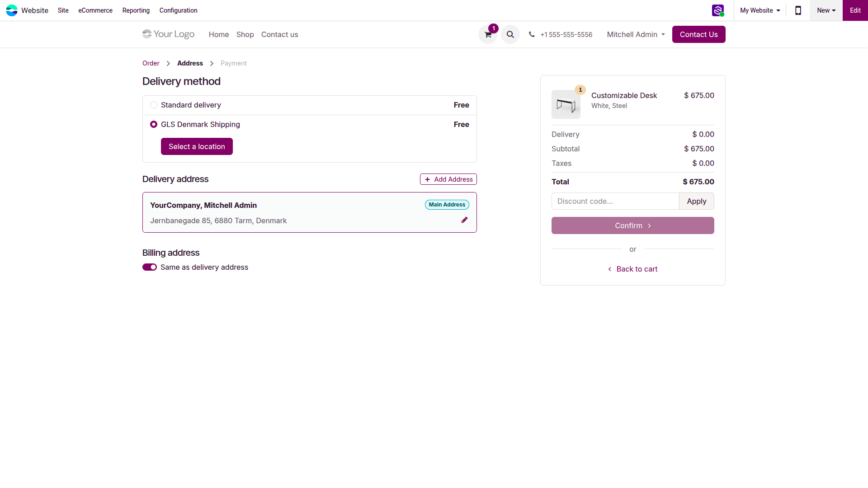The image size is (868, 488).
Task: Apply the discount code
Action: click(697, 201)
